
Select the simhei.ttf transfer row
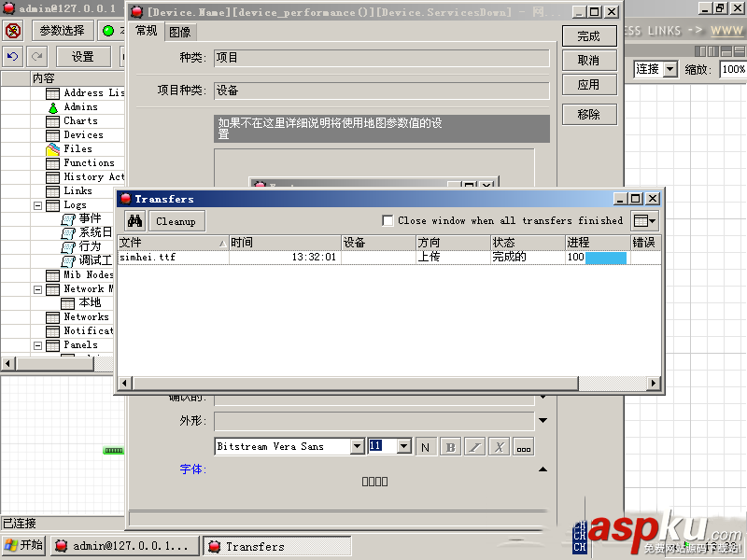pos(388,258)
